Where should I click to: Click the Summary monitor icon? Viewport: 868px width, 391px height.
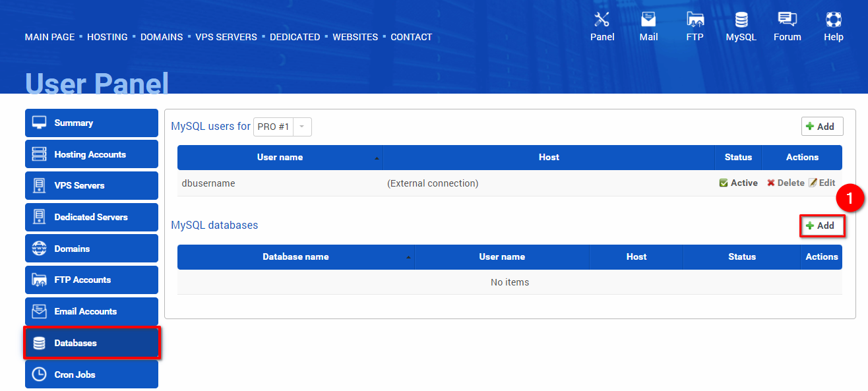coord(40,123)
